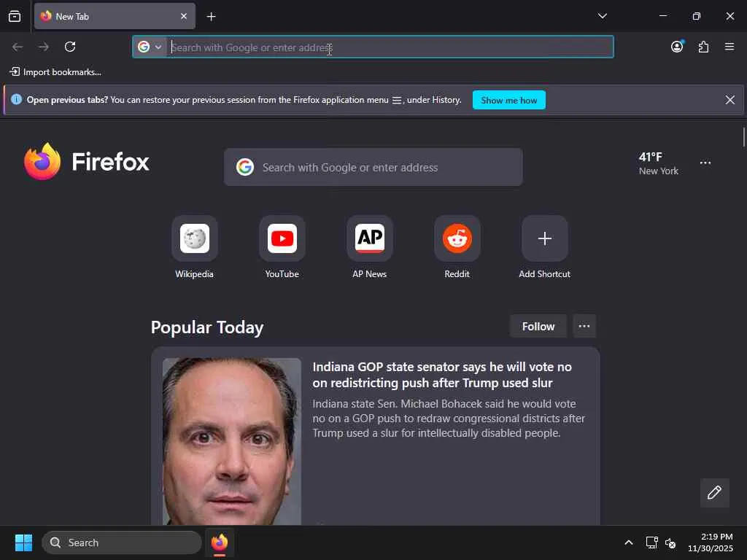Open a new tab with plus button
Screen dimensions: 747x560
(x=211, y=17)
